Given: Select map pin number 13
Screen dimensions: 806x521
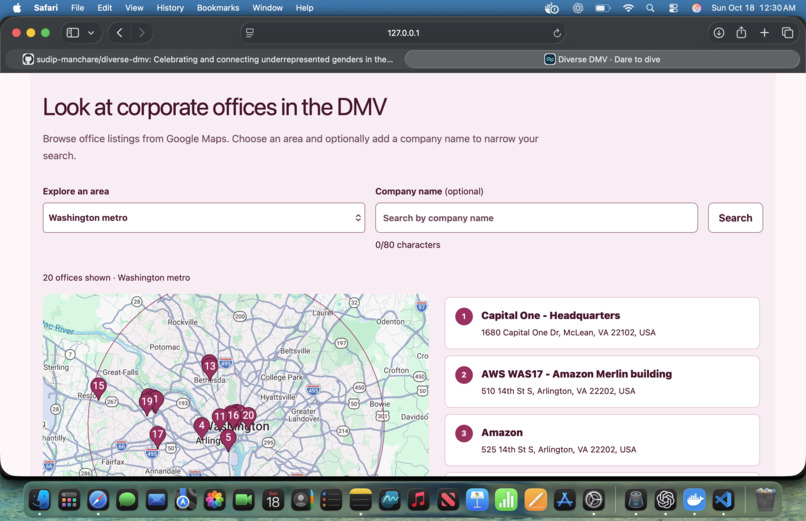Looking at the screenshot, I should [209, 367].
